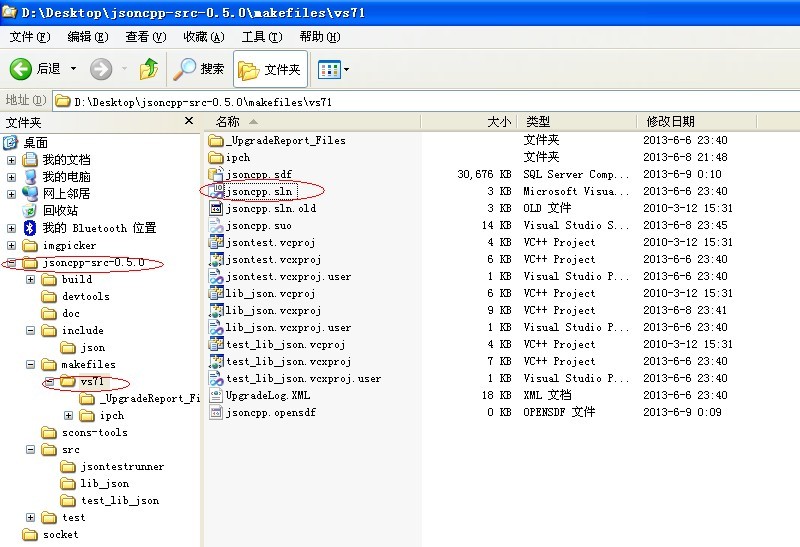Viewport: 800px width, 547px height.
Task: Collapse the src folder tree node
Action: click(x=31, y=450)
